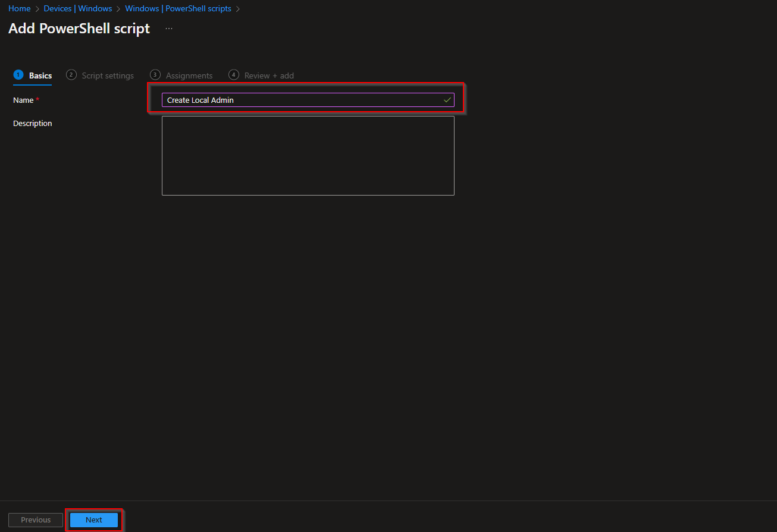Click the step 2 circle before Script settings
The width and height of the screenshot is (777, 532).
[71, 75]
